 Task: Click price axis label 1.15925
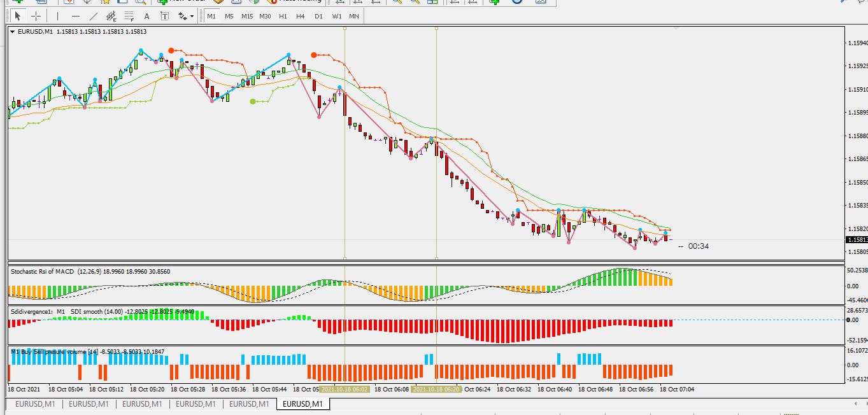click(858, 66)
